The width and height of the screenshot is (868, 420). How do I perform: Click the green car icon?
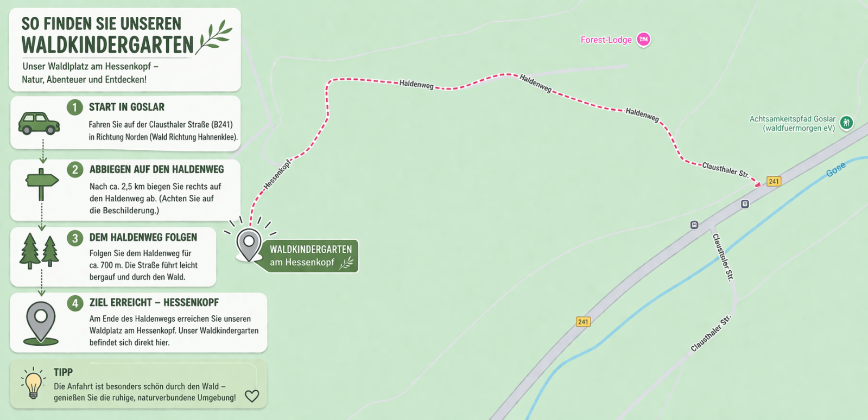tap(39, 123)
